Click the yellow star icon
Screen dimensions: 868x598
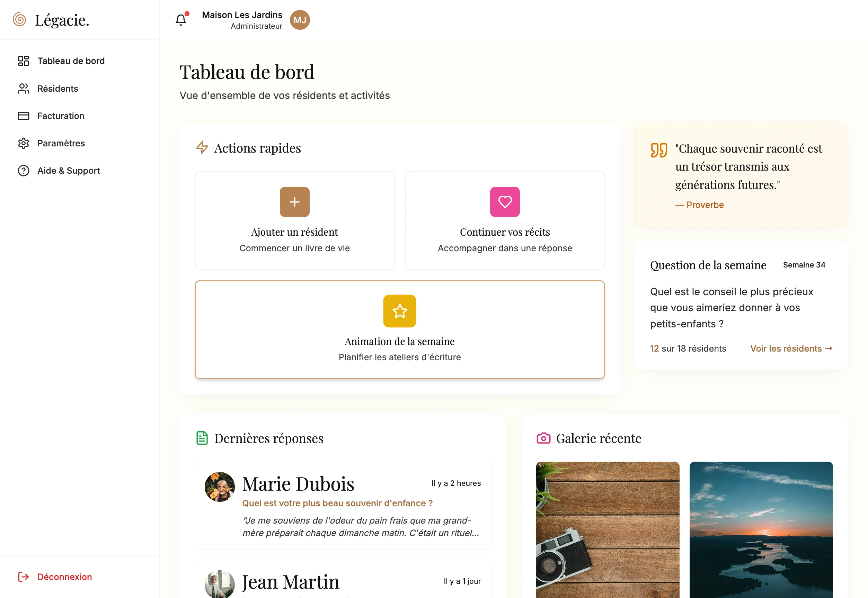399,311
